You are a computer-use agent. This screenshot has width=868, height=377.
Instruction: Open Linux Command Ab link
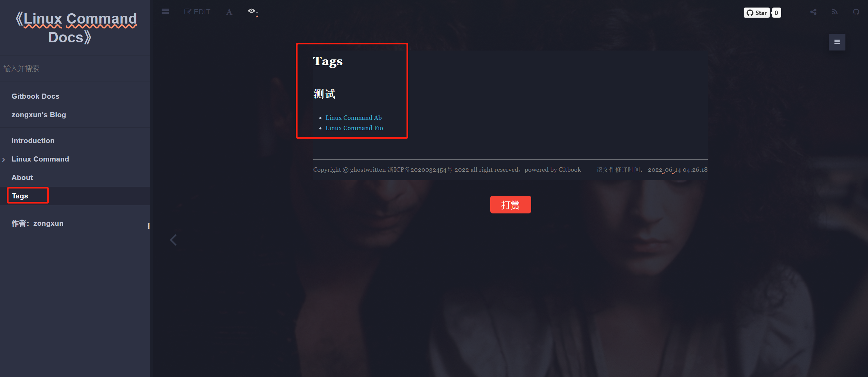click(x=353, y=117)
